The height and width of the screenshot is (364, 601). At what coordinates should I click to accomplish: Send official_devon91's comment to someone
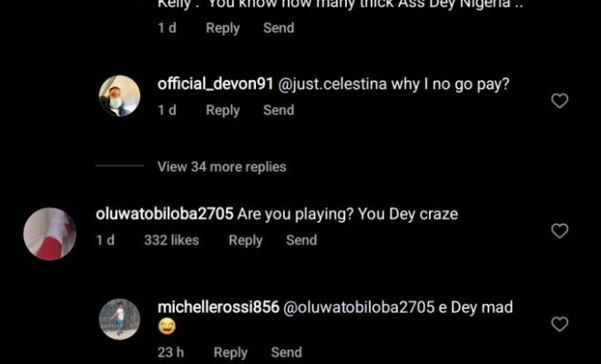coord(279,110)
